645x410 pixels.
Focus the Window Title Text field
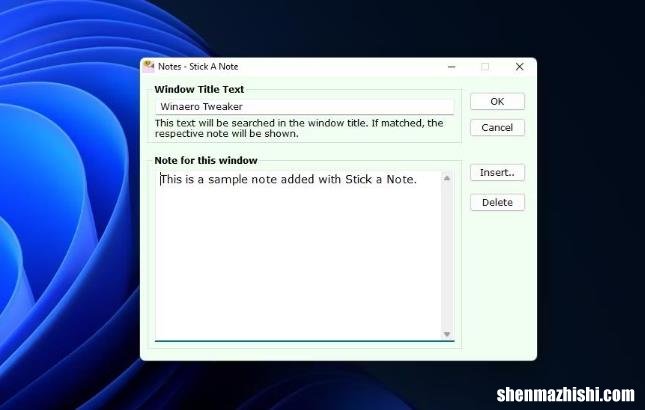click(305, 107)
